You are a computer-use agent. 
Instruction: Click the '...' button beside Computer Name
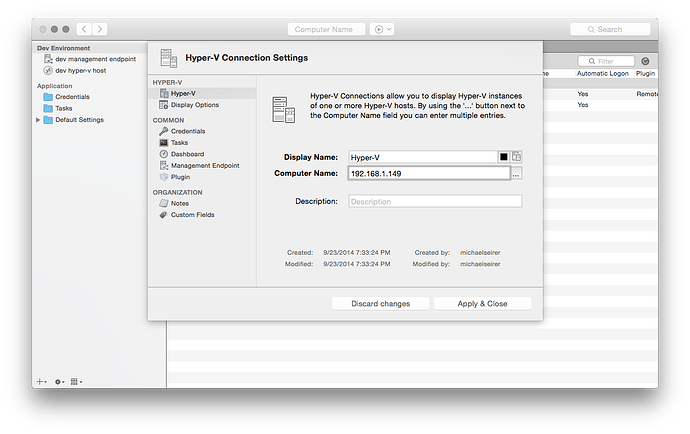coord(516,174)
